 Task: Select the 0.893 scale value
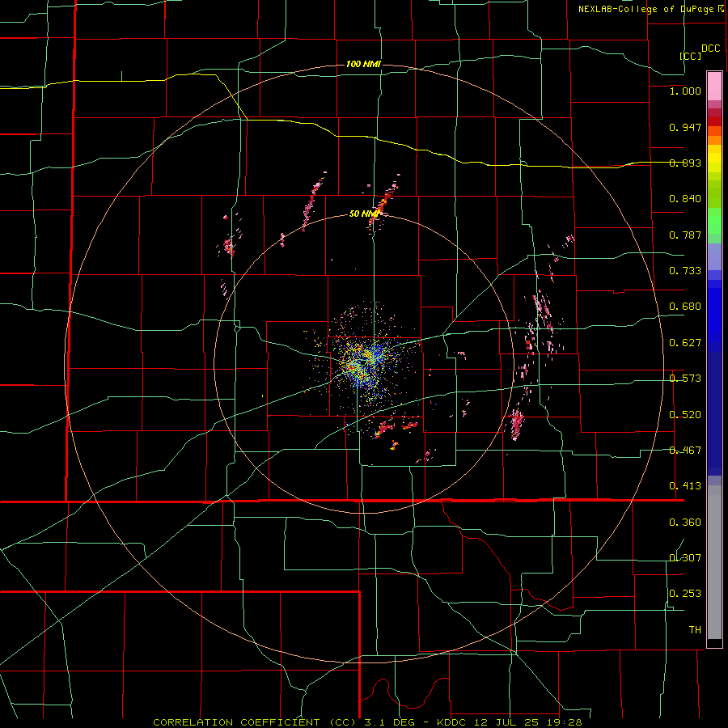tap(685, 163)
